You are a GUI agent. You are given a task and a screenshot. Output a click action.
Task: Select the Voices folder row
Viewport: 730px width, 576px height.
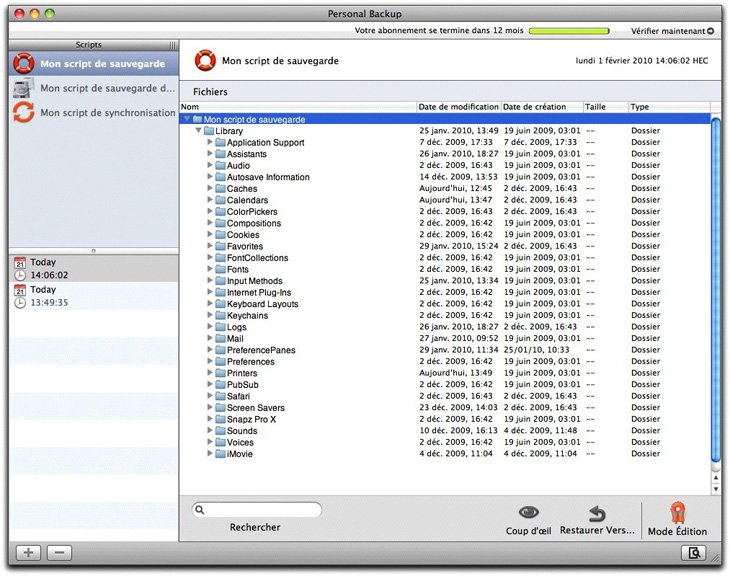(445, 442)
